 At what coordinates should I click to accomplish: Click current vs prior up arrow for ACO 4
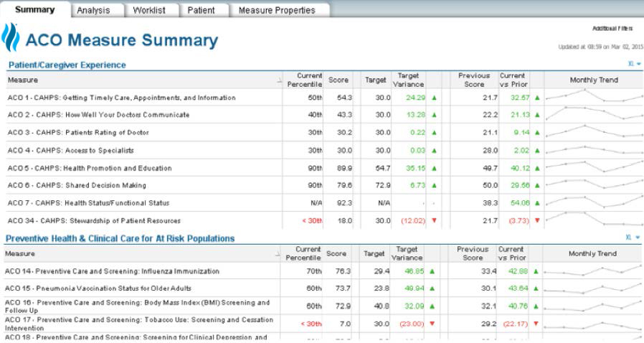(537, 151)
